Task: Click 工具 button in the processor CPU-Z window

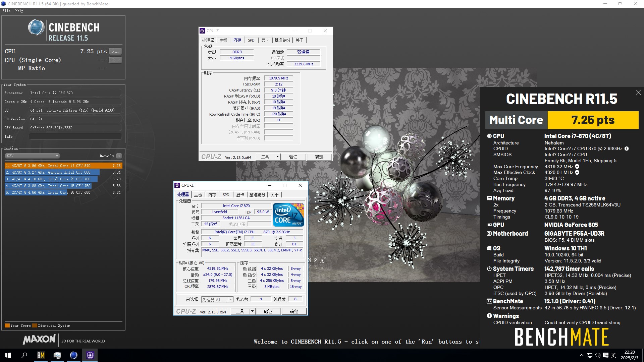Action: coord(240,311)
